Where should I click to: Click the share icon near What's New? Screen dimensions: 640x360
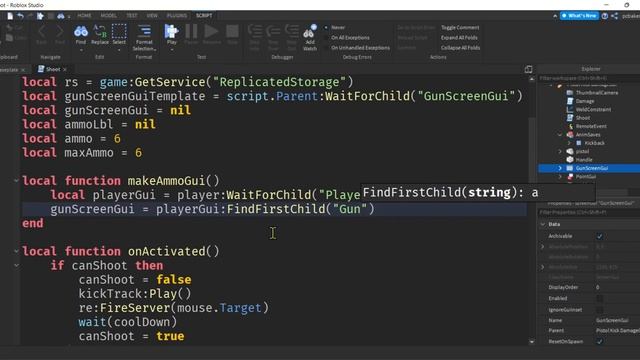tap(615, 16)
